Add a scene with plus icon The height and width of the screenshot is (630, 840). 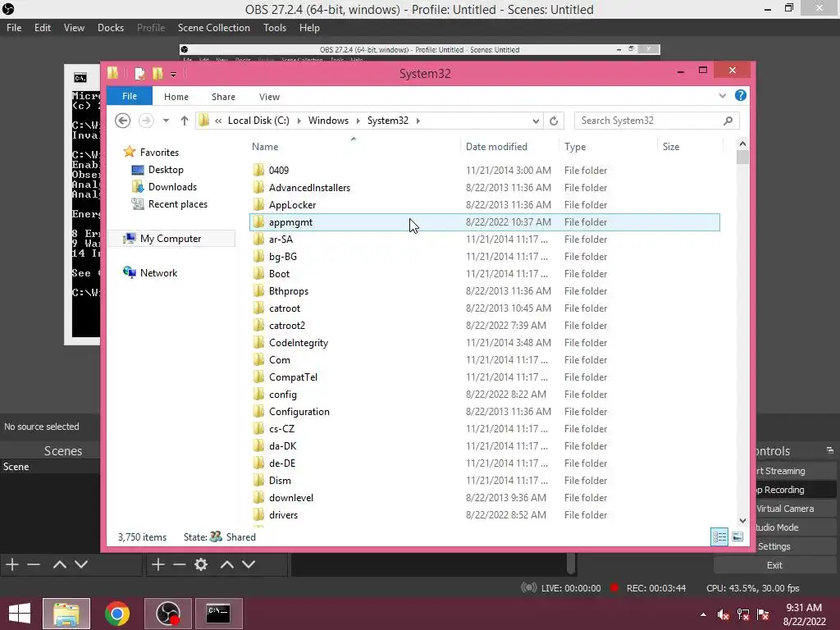[11, 564]
